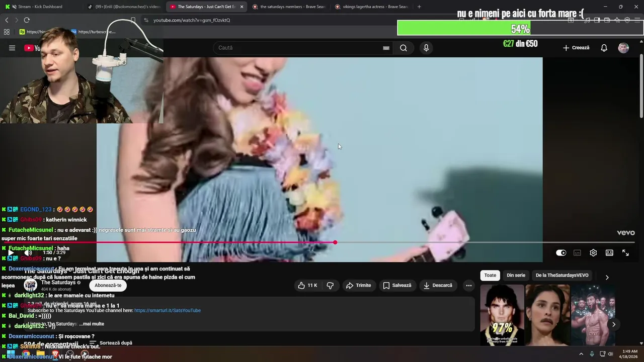This screenshot has height=362, width=644.
Task: Expand description with '...mai multe'
Action: pos(92,324)
